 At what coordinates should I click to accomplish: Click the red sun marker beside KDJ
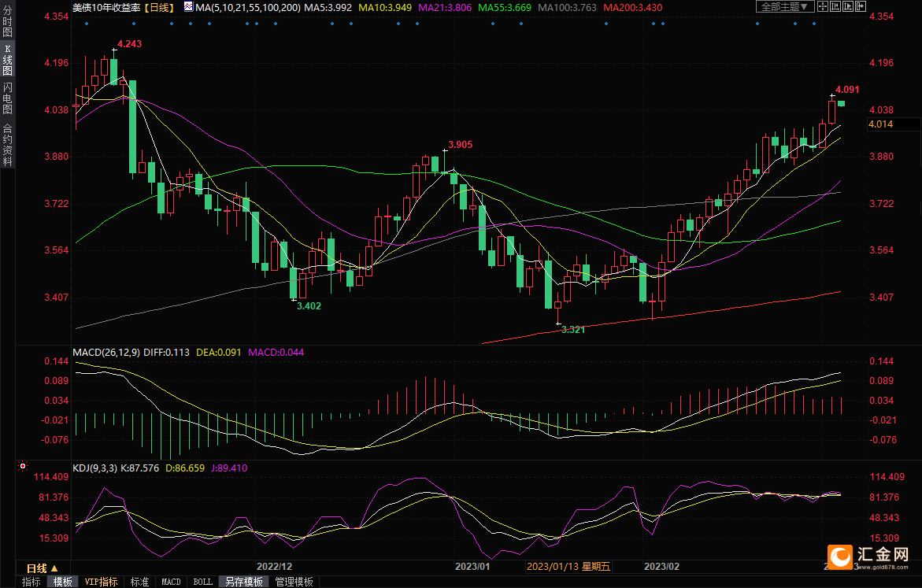(x=23, y=466)
